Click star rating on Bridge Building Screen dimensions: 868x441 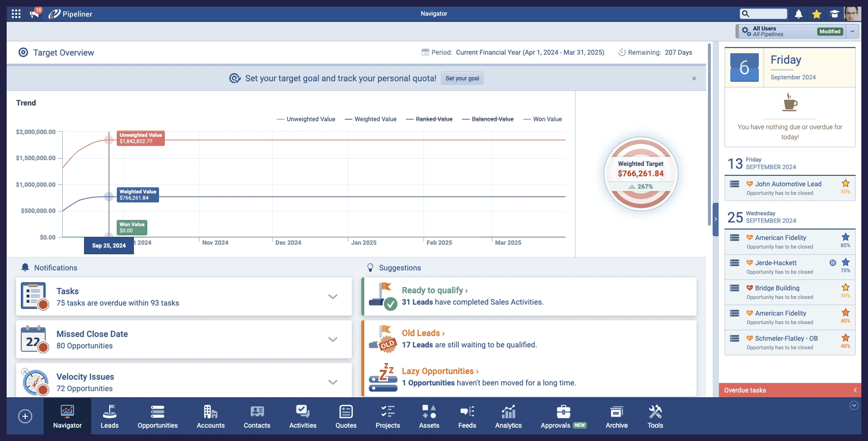click(x=846, y=288)
